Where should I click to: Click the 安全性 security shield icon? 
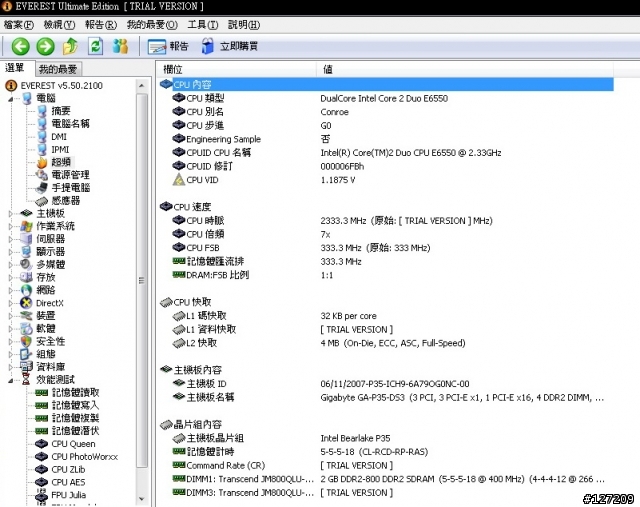point(26,341)
